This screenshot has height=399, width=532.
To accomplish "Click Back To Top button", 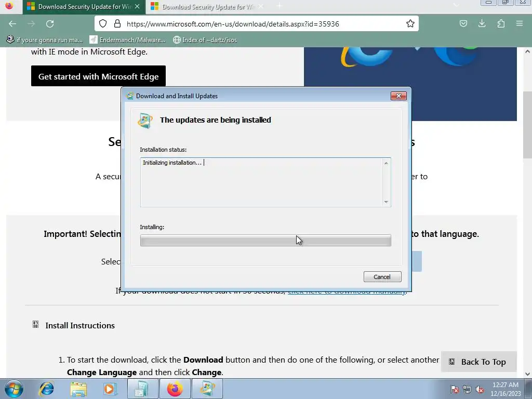I will (x=478, y=362).
